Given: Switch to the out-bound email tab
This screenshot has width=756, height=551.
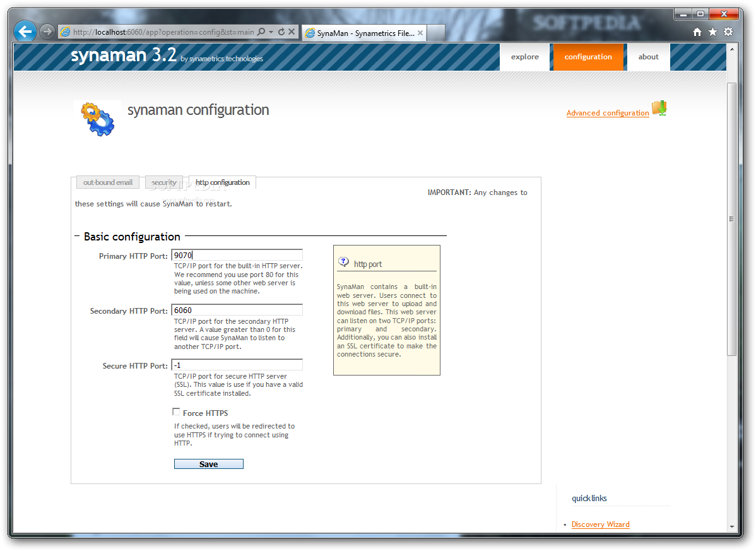Looking at the screenshot, I should [x=108, y=182].
